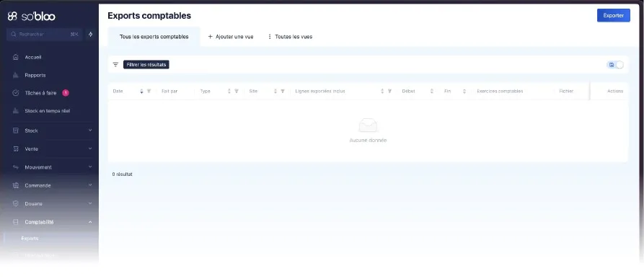The height and width of the screenshot is (279, 644).
Task: Click the Exporter button
Action: click(x=613, y=16)
